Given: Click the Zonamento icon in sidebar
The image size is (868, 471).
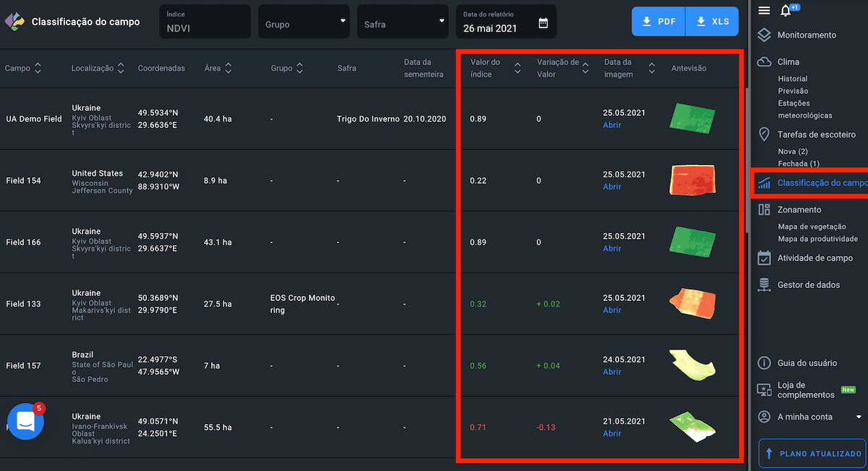Looking at the screenshot, I should pyautogui.click(x=765, y=210).
